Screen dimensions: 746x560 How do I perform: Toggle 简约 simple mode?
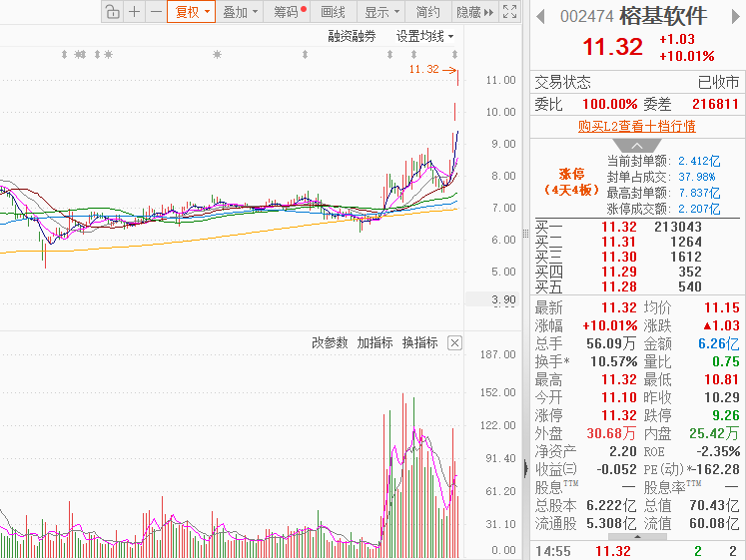[x=427, y=11]
